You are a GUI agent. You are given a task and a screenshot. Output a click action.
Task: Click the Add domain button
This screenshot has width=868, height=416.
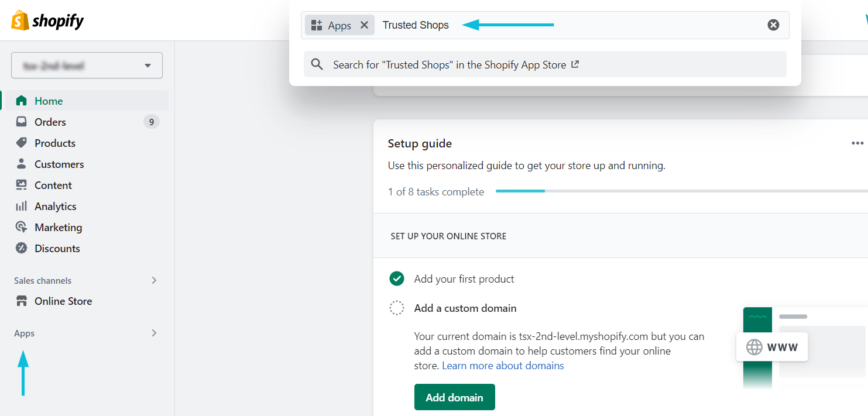click(x=455, y=397)
